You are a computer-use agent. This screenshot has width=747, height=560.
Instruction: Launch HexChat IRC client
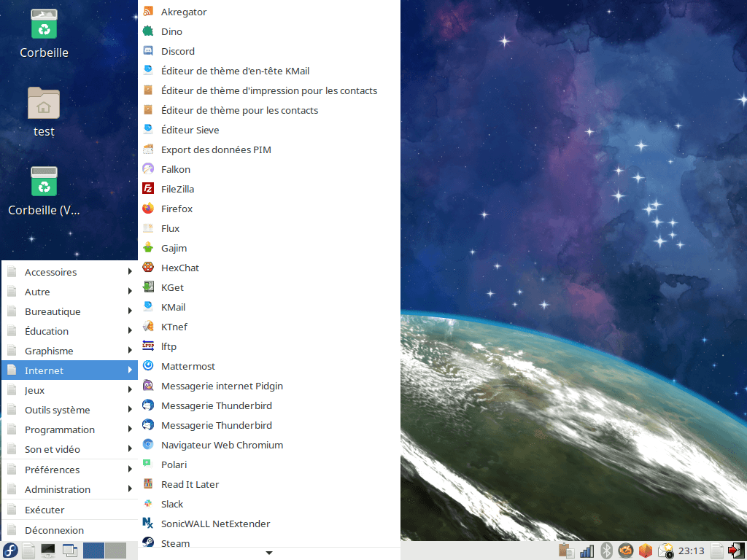tap(268, 268)
